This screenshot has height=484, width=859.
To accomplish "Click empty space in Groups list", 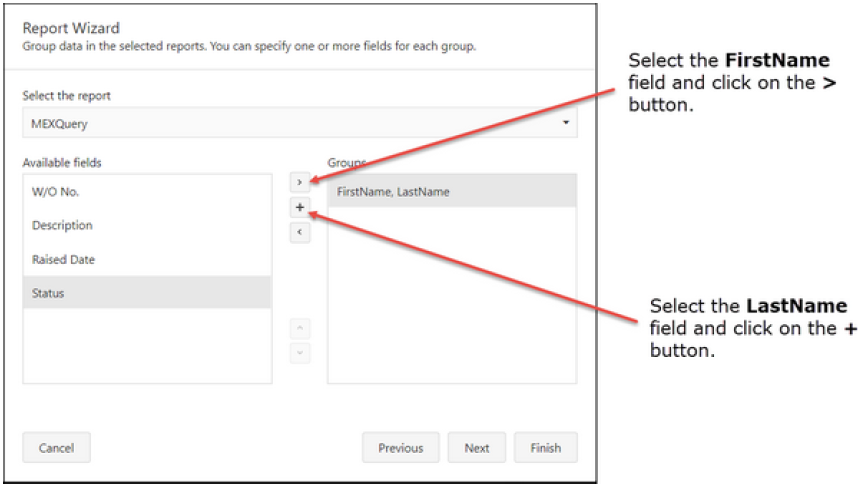I will tap(451, 300).
